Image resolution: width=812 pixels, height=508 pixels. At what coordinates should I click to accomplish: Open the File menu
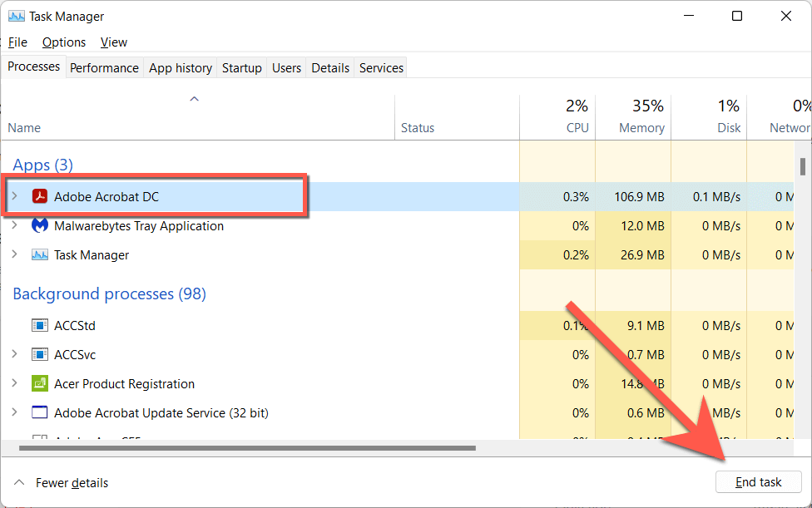(17, 42)
